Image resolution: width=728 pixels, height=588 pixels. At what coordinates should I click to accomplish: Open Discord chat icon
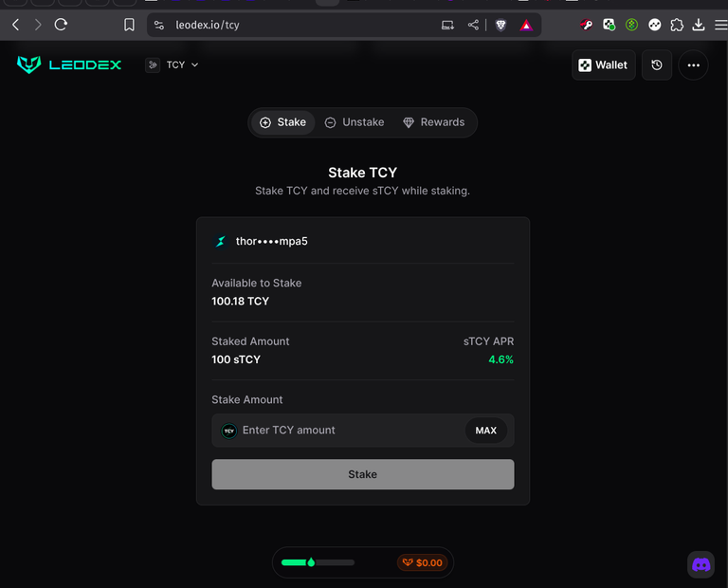701,564
